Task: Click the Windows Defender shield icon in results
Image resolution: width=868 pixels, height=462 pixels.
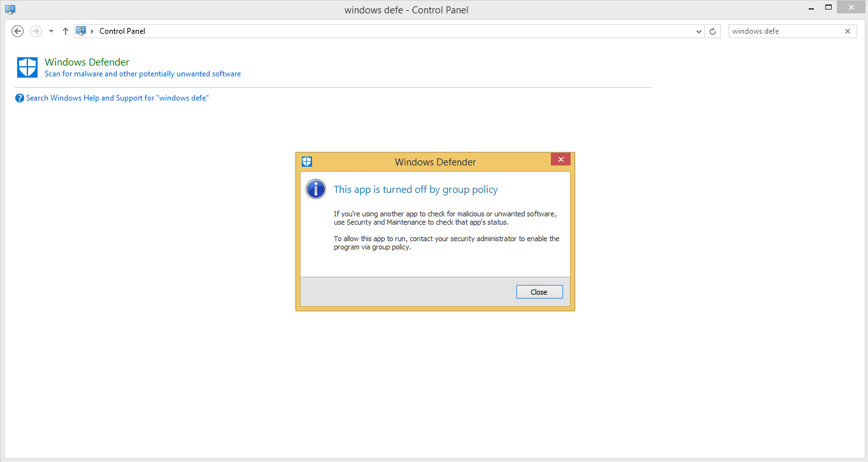Action: point(27,67)
